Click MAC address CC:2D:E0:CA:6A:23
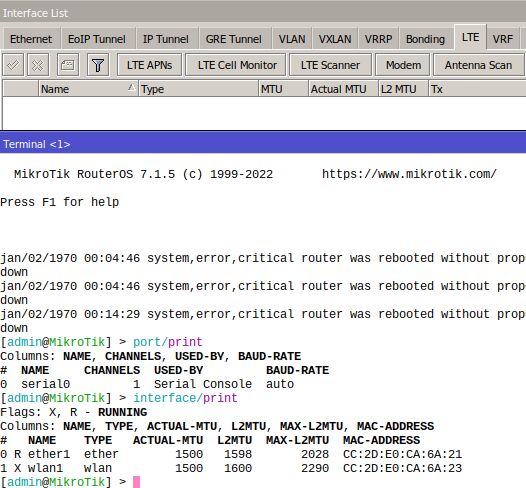The width and height of the screenshot is (526, 488). click(x=402, y=468)
